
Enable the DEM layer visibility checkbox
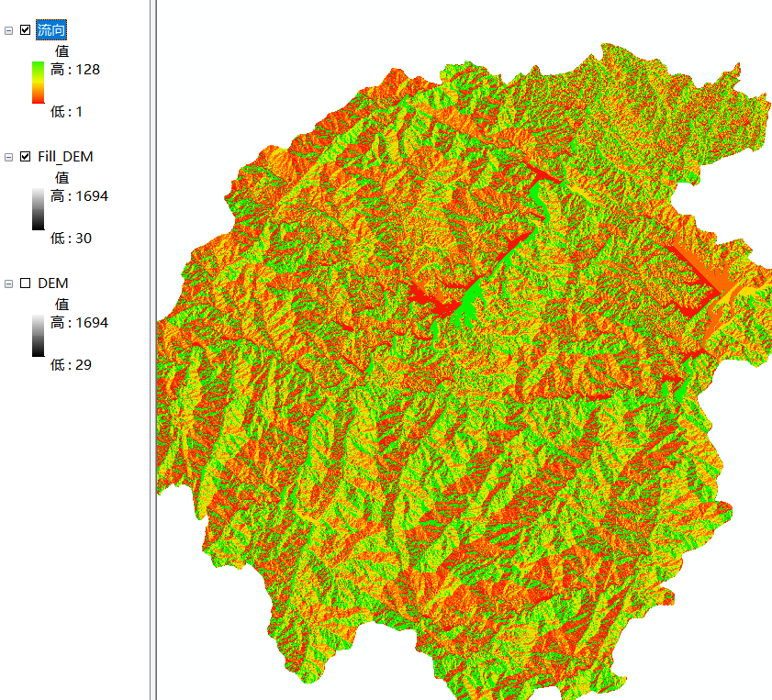pos(25,283)
